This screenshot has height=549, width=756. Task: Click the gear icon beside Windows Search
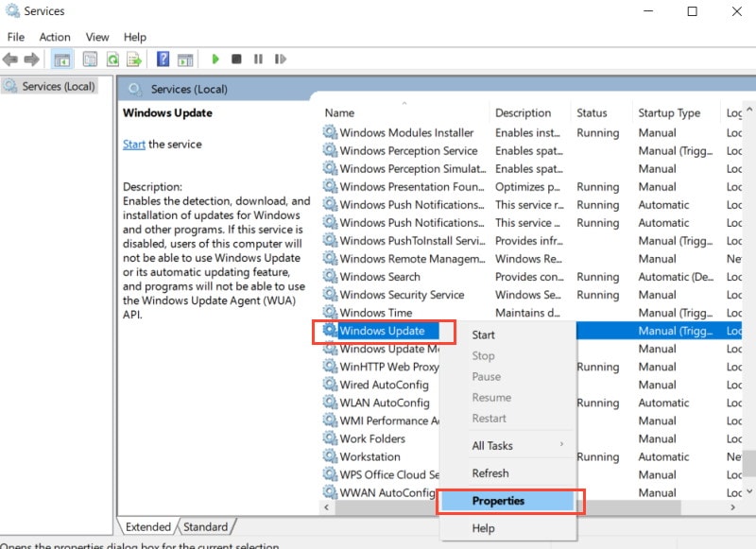[330, 276]
